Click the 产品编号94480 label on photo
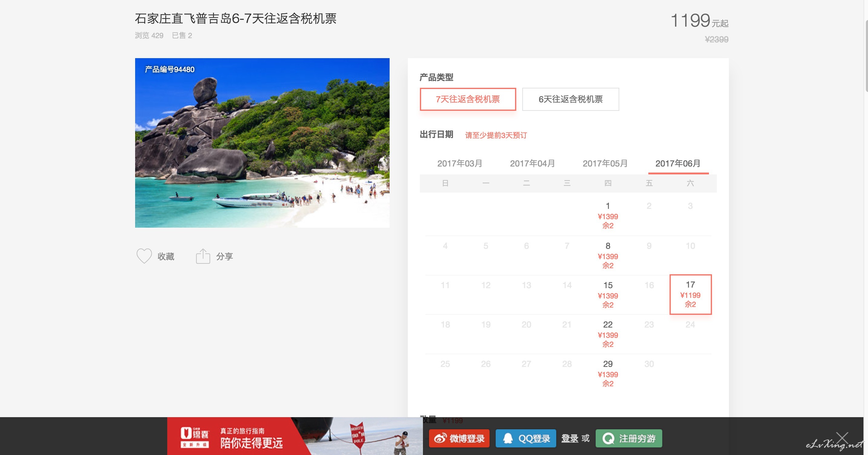This screenshot has width=868, height=455. (169, 69)
